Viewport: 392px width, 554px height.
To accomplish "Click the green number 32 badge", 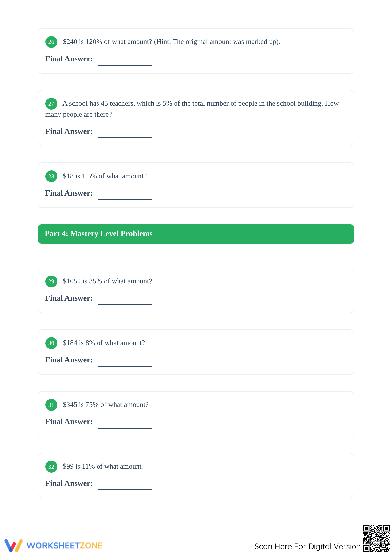I will point(51,467).
